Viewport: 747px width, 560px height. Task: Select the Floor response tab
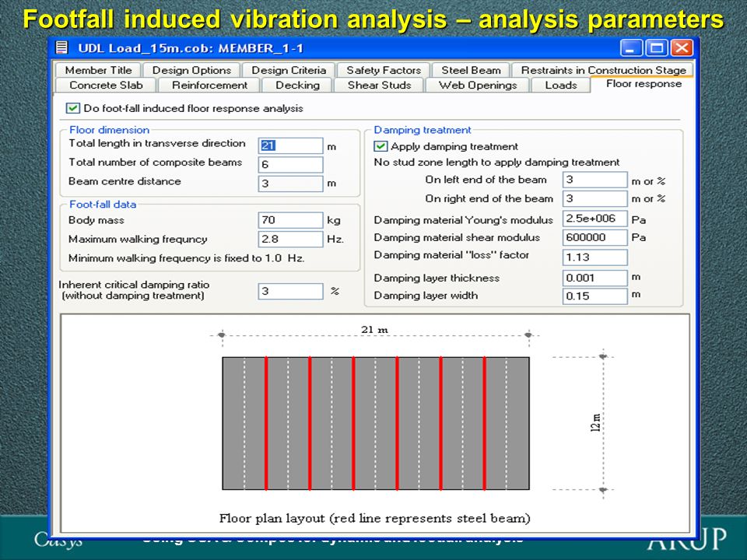[x=644, y=84]
